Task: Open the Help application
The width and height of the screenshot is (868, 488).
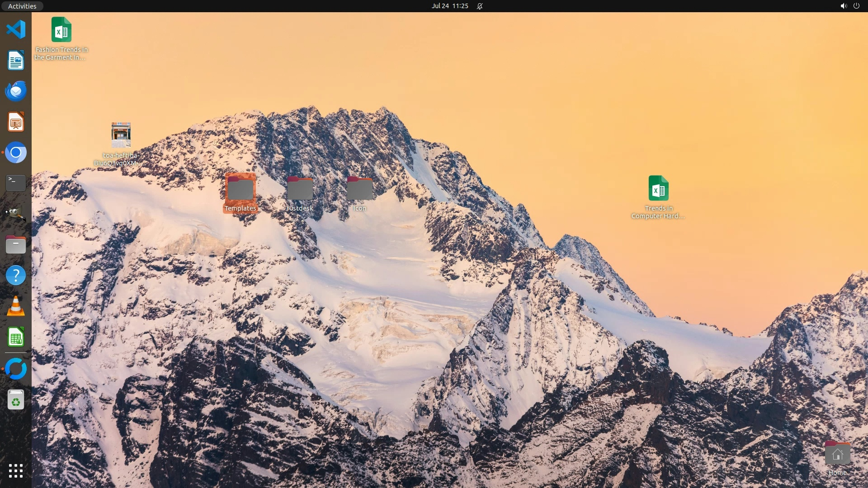Action: [x=16, y=275]
